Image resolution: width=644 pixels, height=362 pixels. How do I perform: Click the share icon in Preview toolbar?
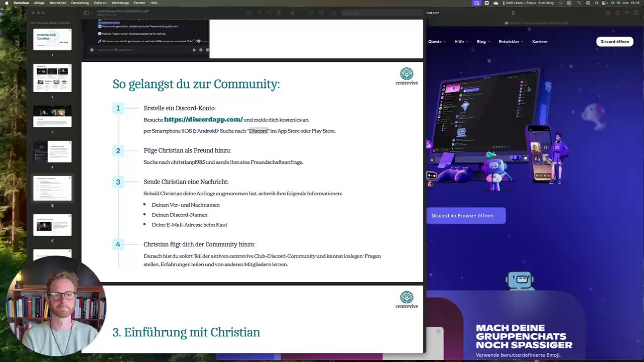coord(279,13)
